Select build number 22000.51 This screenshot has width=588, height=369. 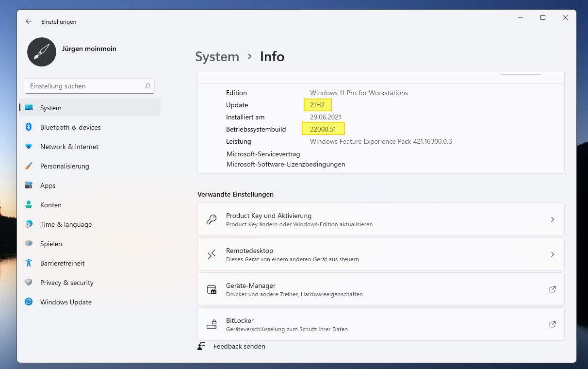coord(323,129)
